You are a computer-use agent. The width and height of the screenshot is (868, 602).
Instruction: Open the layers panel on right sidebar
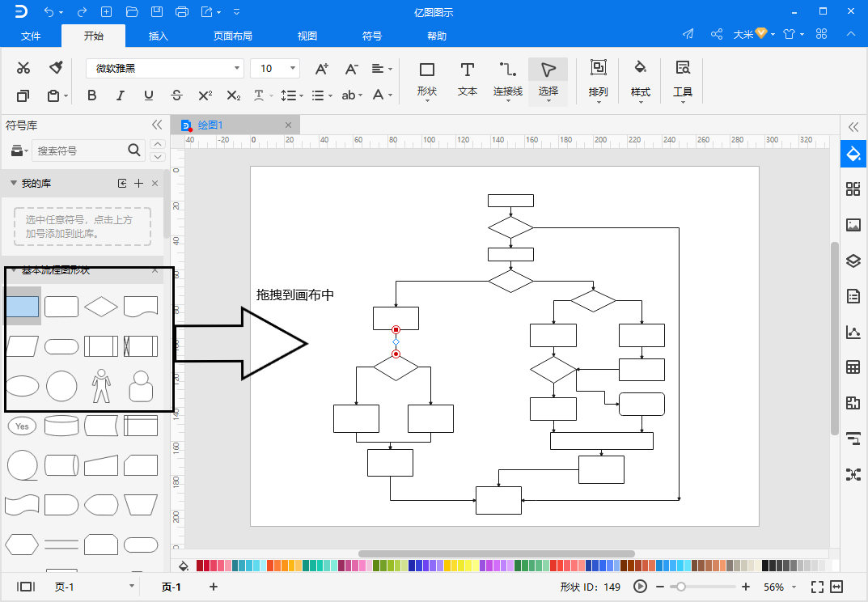pyautogui.click(x=853, y=261)
